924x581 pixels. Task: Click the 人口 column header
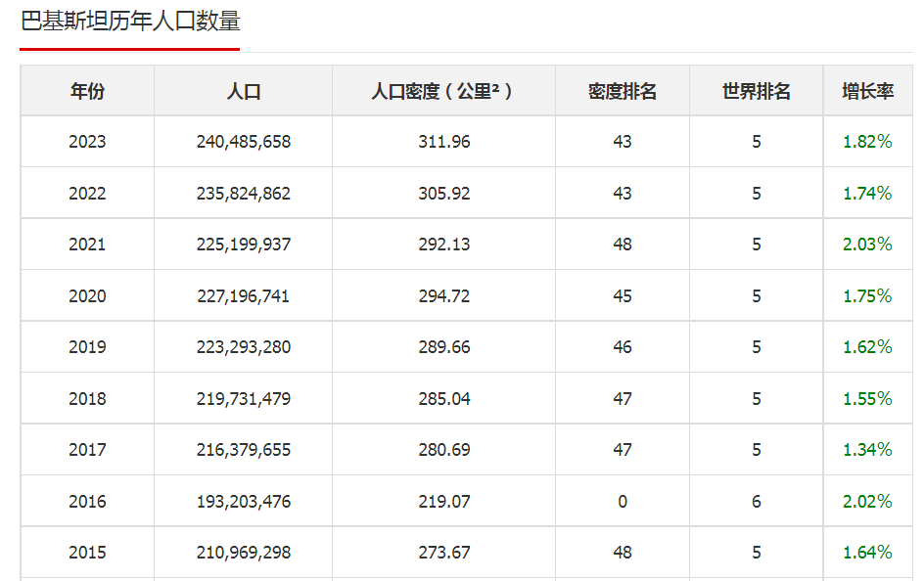coord(243,91)
